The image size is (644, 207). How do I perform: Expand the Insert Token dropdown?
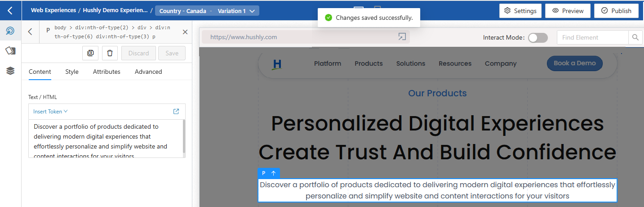point(50,112)
